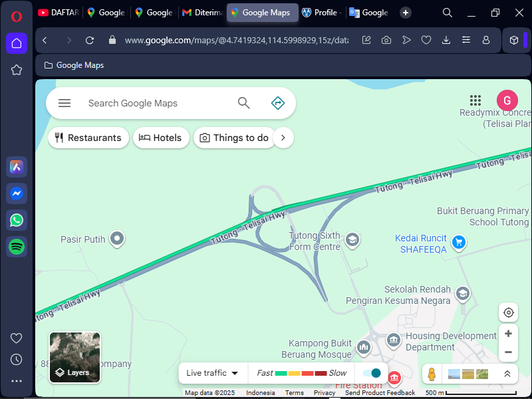Switch to the Google Translate tab

click(368, 13)
